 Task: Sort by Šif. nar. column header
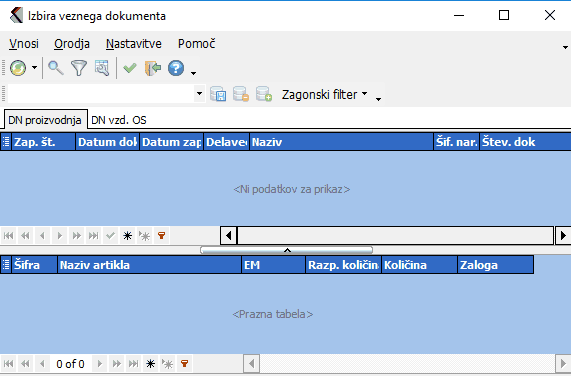point(456,142)
